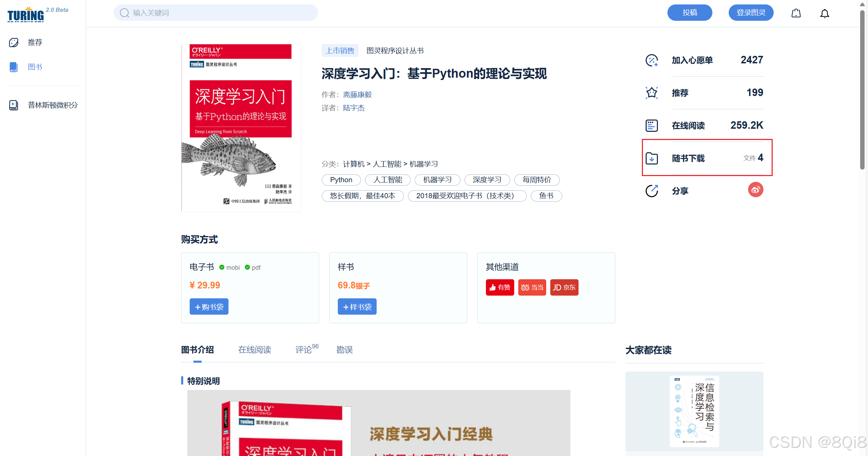Click the 加入心愿单 wishlist icon

(652, 60)
